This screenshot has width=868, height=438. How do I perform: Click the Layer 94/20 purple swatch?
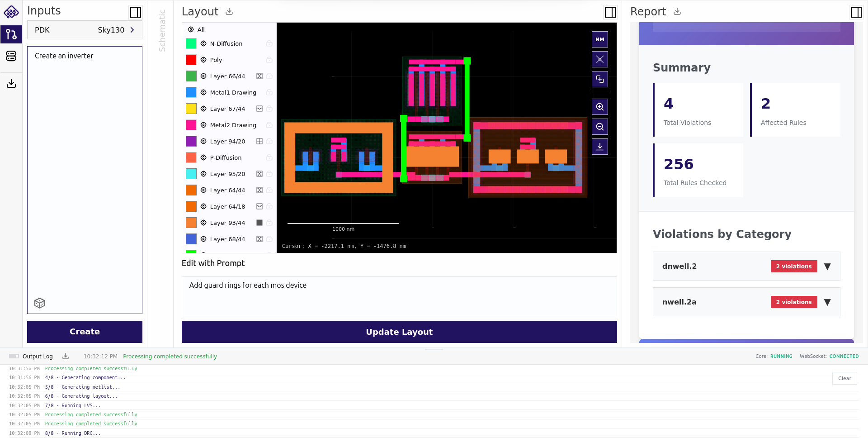coord(191,141)
